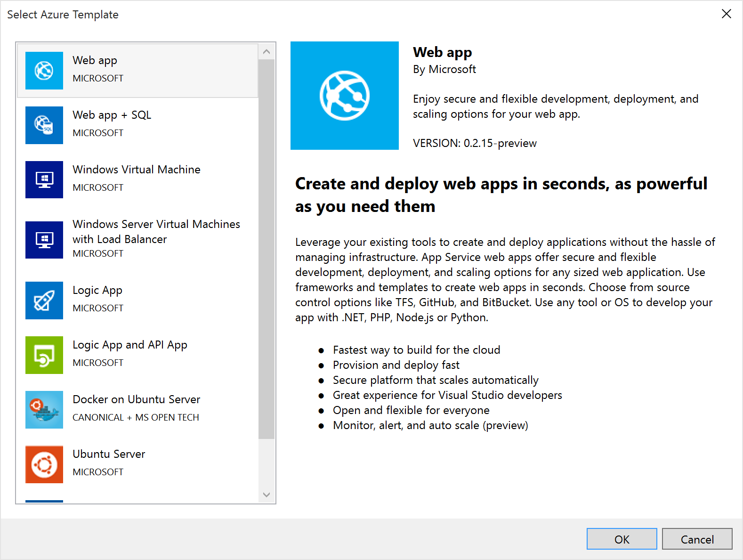The image size is (743, 560).
Task: Choose the "Windows Virtual Machine" title
Action: [x=137, y=170]
